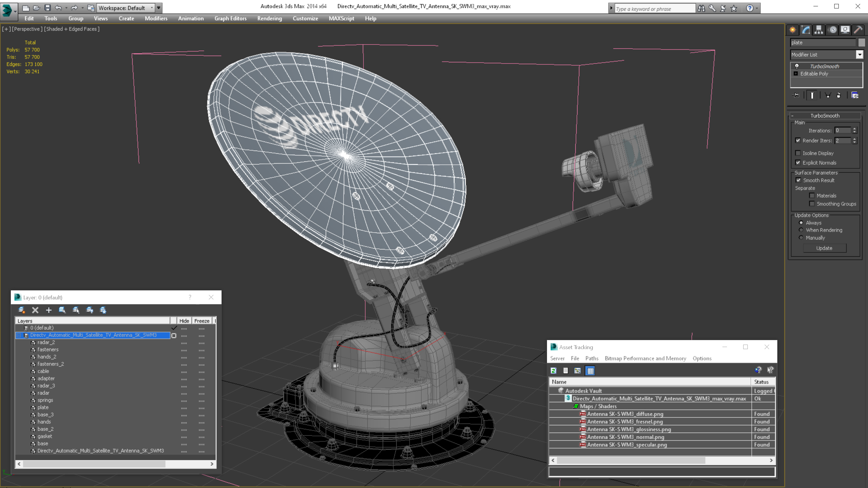Screen dimensions: 868x488
Task: Open the Redo history dropdown arrow
Action: click(83, 8)
